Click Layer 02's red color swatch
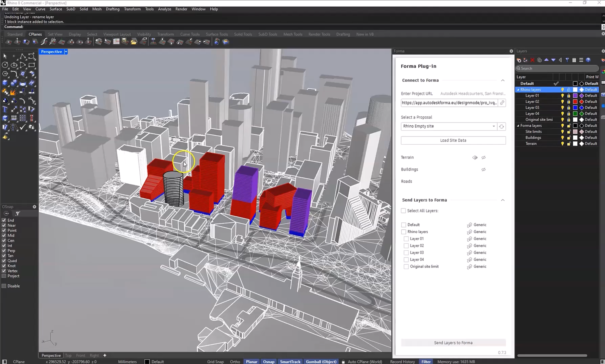Screen dimensions: 605x364 pos(575,101)
